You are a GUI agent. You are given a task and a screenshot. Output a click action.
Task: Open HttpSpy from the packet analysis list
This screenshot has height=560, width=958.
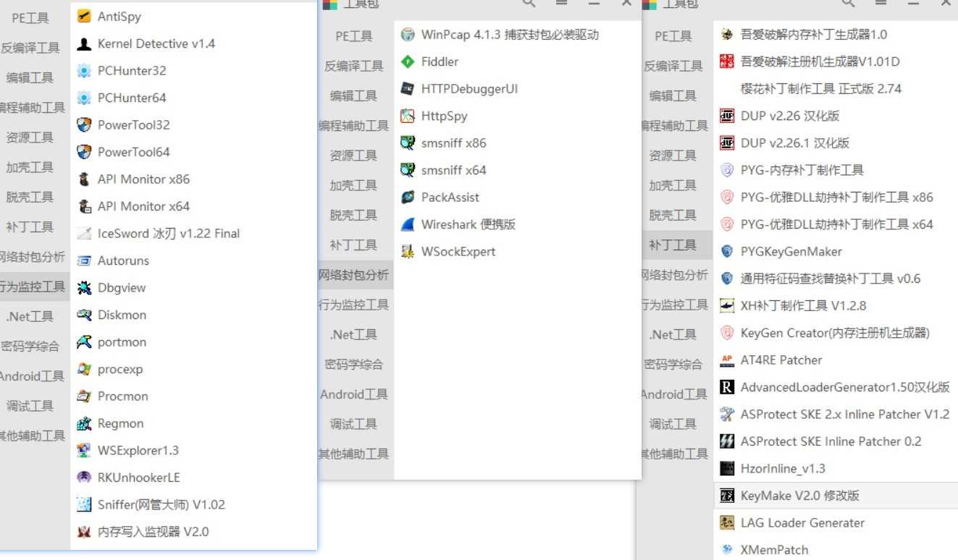coord(444,116)
